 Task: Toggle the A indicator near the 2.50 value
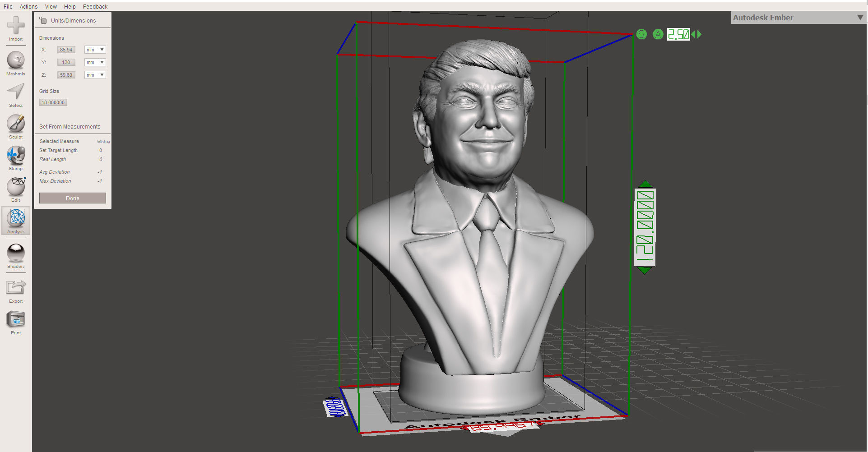657,34
